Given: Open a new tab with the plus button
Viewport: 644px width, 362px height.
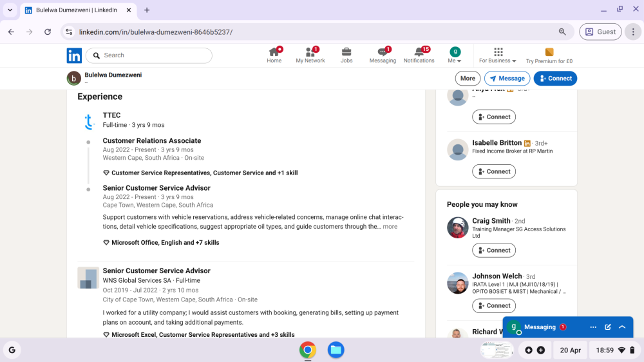Looking at the screenshot, I should [147, 10].
